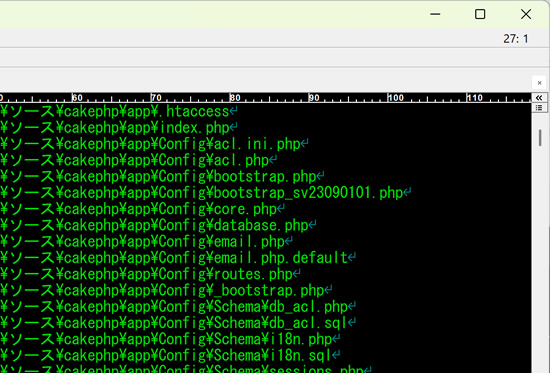The image size is (550, 373).
Task: Click the database.php path line
Action: click(x=158, y=225)
